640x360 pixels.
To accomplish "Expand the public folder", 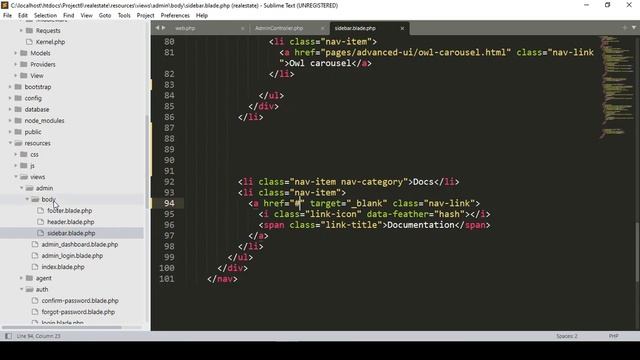I will pos(10,132).
